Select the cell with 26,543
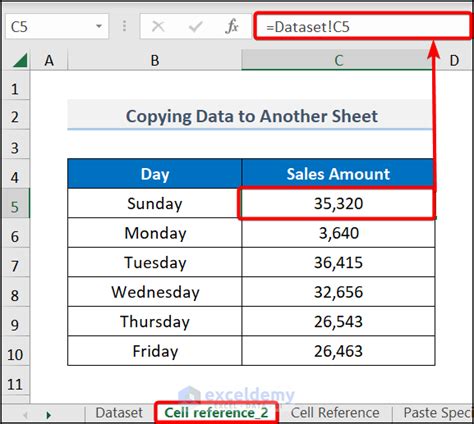The width and height of the screenshot is (474, 424). [338, 321]
